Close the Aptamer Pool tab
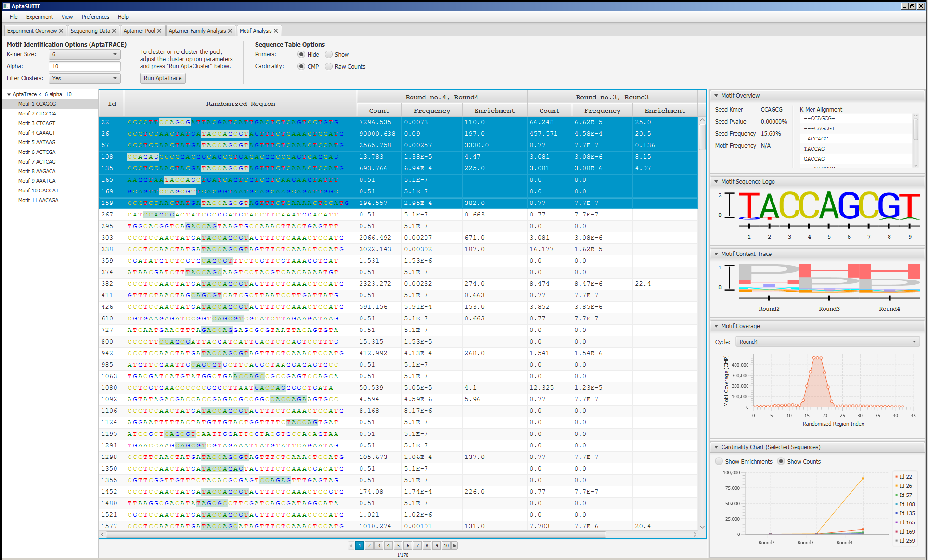This screenshot has height=560, width=928. pos(159,31)
